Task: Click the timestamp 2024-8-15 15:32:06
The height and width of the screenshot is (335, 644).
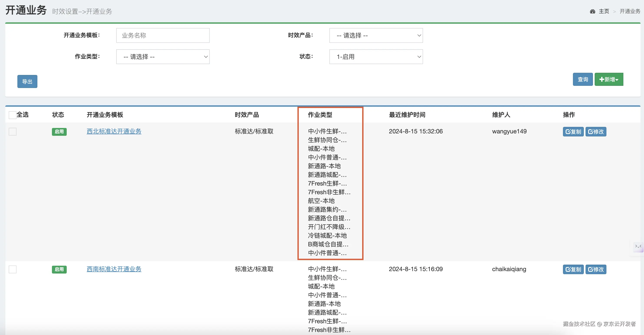Action: coord(415,131)
